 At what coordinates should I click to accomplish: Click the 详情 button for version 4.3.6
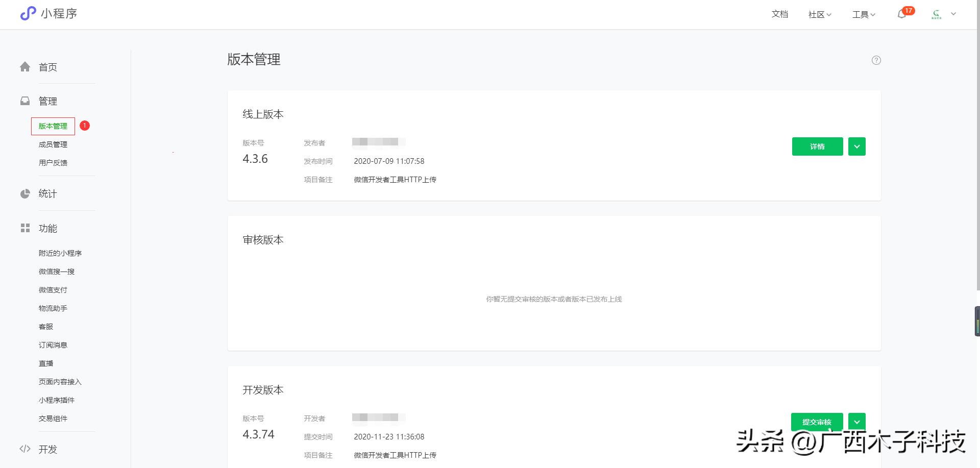click(817, 146)
